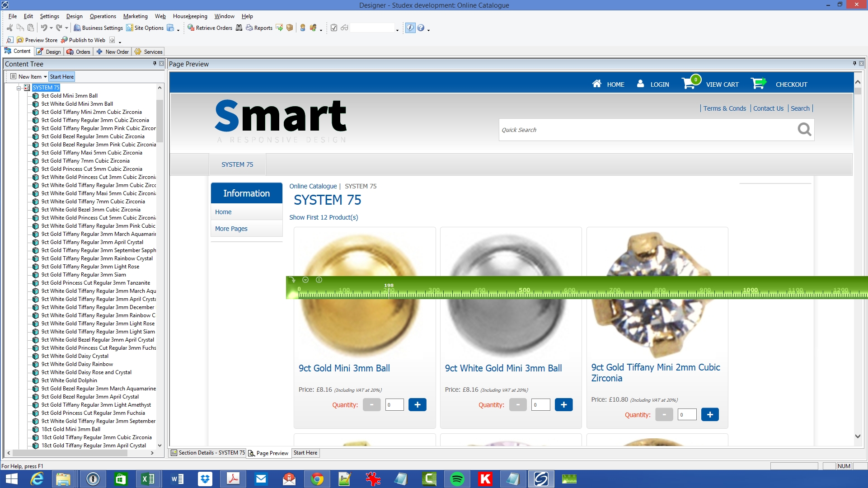The height and width of the screenshot is (488, 868).
Task: Toggle the highlighted info button in toolbar
Action: (x=410, y=28)
